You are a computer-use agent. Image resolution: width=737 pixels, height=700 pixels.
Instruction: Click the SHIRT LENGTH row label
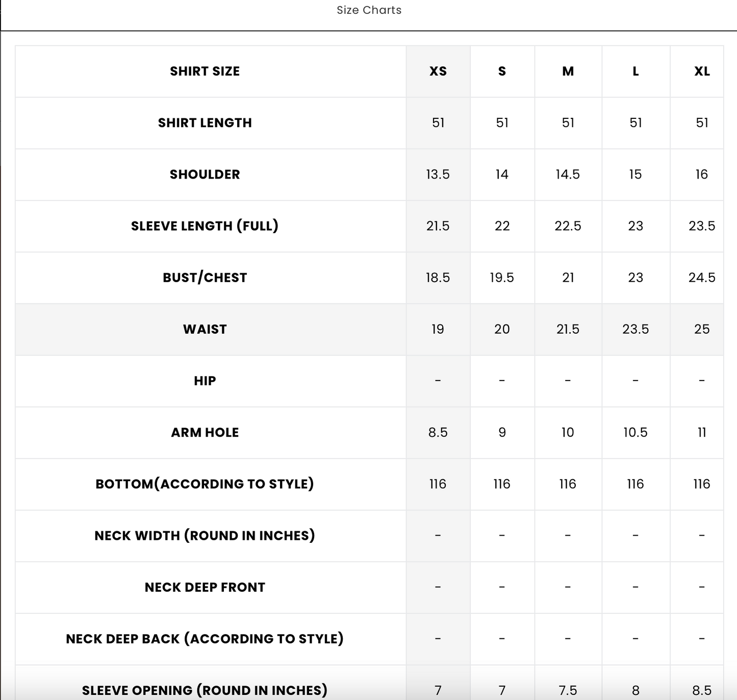205,123
